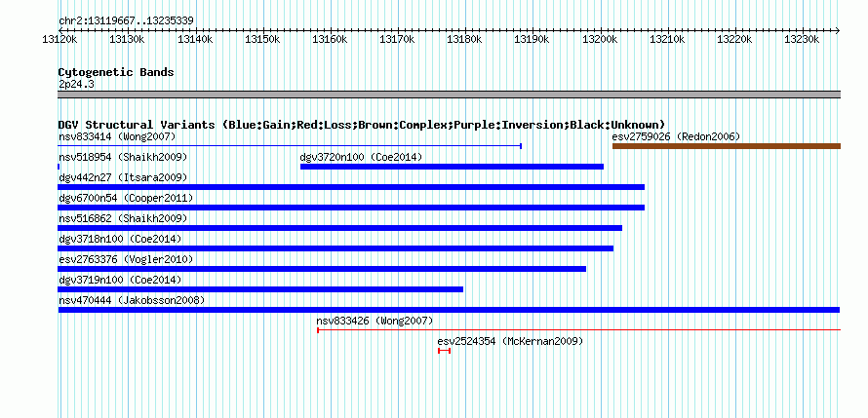Click the dgv3720n100 (Coe2014) label
The height and width of the screenshot is (418, 868).
click(x=361, y=157)
